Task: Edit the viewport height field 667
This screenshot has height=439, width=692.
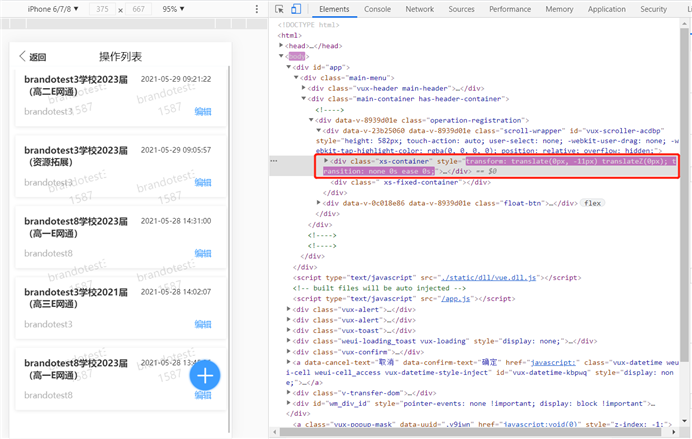Action: pos(138,9)
